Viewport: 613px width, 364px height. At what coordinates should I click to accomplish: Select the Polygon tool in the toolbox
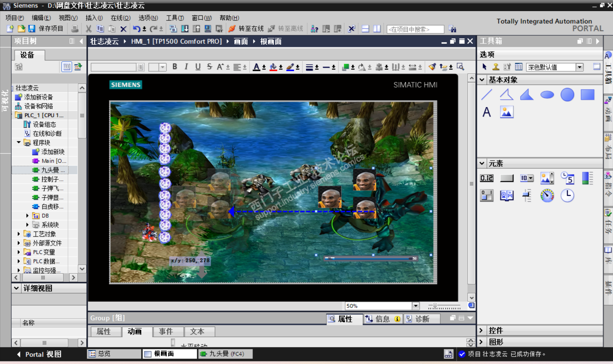click(527, 95)
